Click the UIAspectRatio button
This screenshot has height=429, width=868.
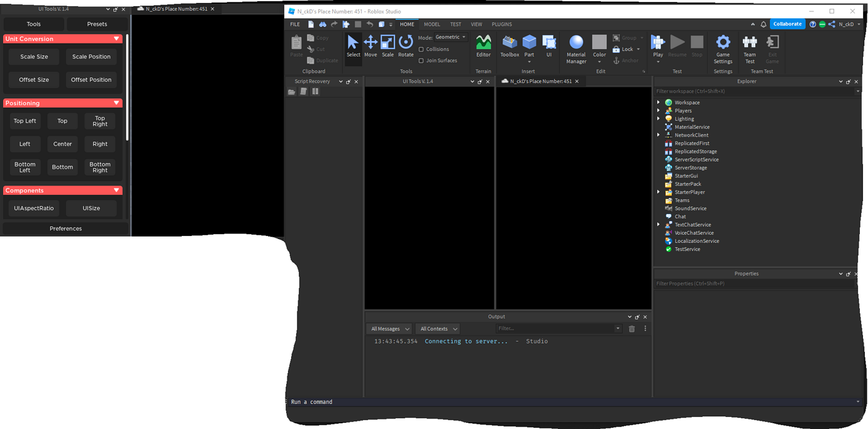click(x=34, y=208)
